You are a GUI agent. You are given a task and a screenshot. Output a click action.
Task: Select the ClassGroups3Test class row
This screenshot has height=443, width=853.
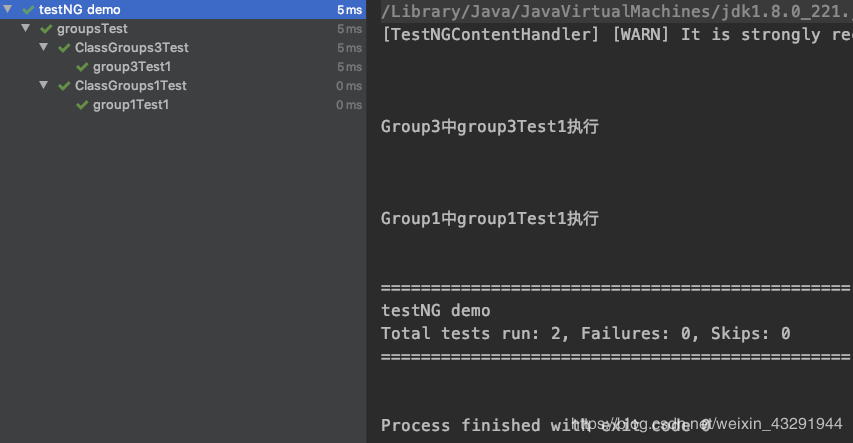coord(131,48)
